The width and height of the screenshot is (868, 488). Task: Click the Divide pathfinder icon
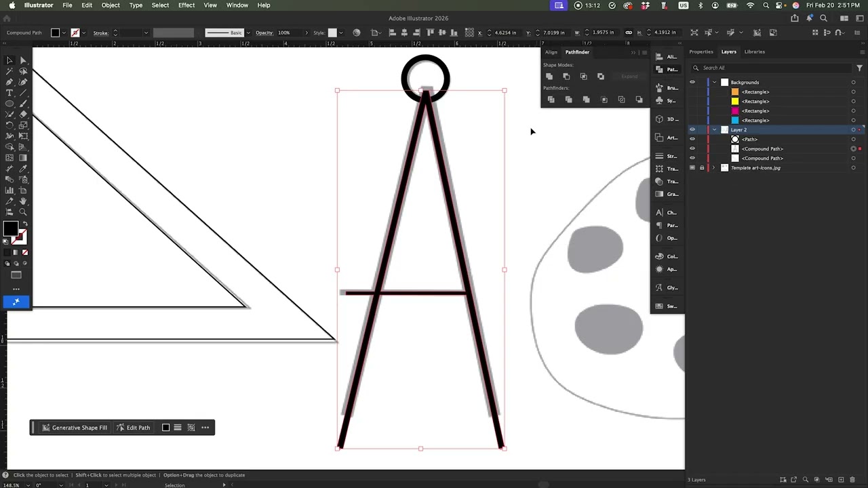(551, 100)
